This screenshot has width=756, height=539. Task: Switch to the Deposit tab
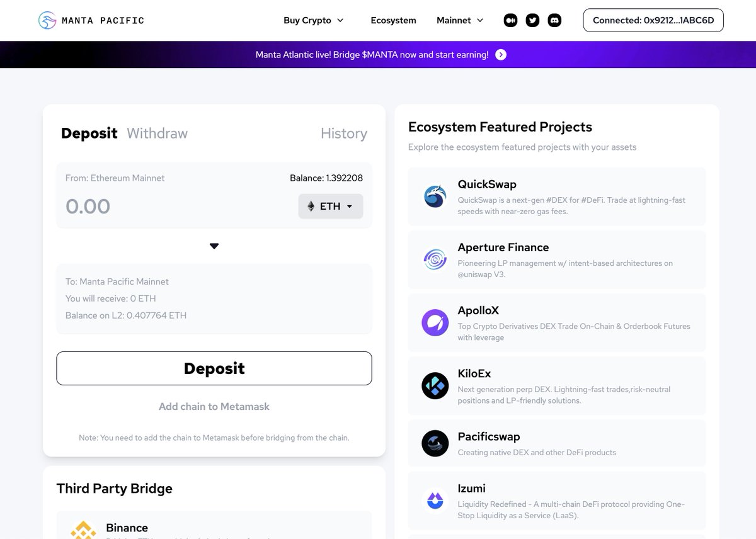89,133
